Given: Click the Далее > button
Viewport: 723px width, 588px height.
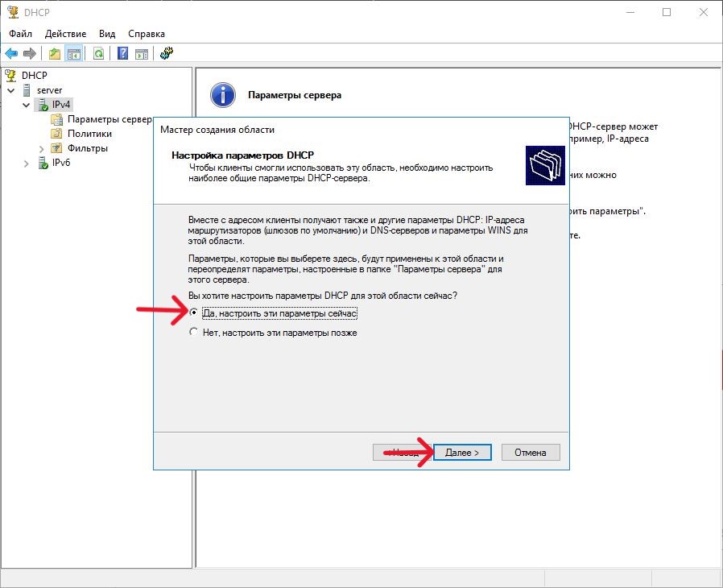Looking at the screenshot, I should click(462, 453).
